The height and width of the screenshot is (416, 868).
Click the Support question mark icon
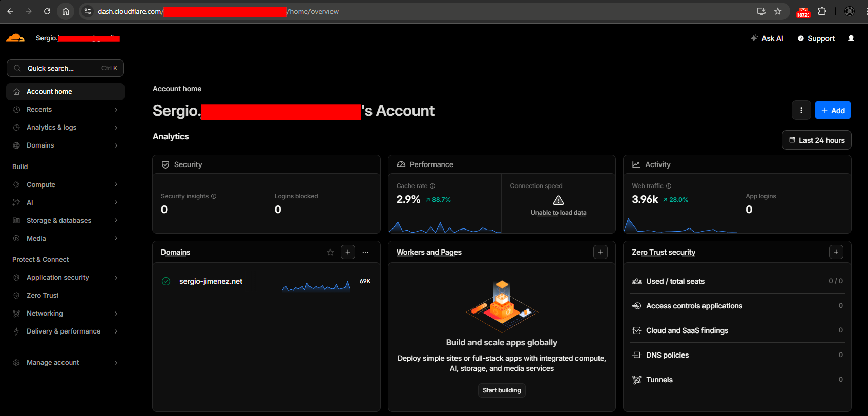pos(801,38)
